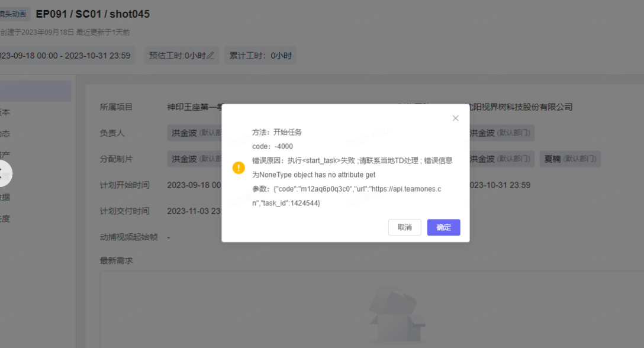This screenshot has height=348, width=644.
Task: Close the error dialog with the X icon
Action: click(x=455, y=118)
